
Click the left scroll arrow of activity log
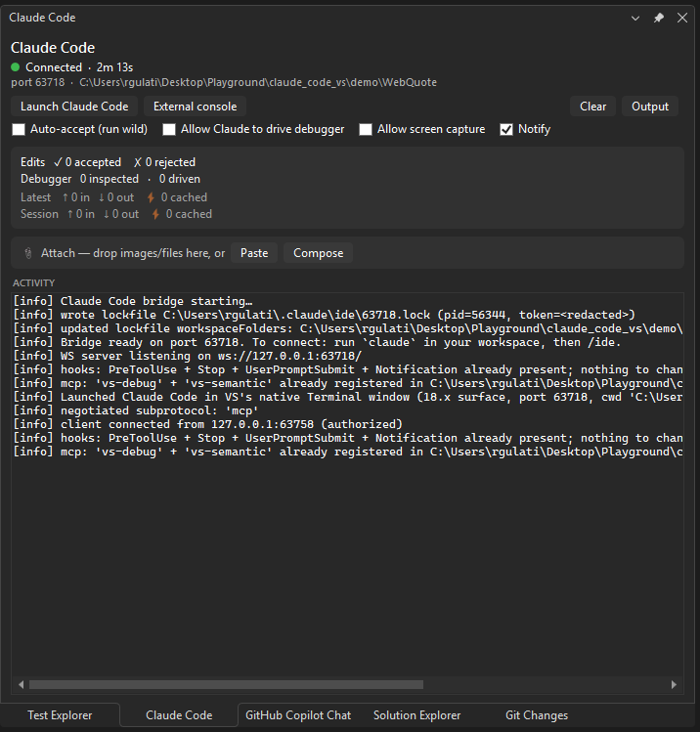coord(21,684)
